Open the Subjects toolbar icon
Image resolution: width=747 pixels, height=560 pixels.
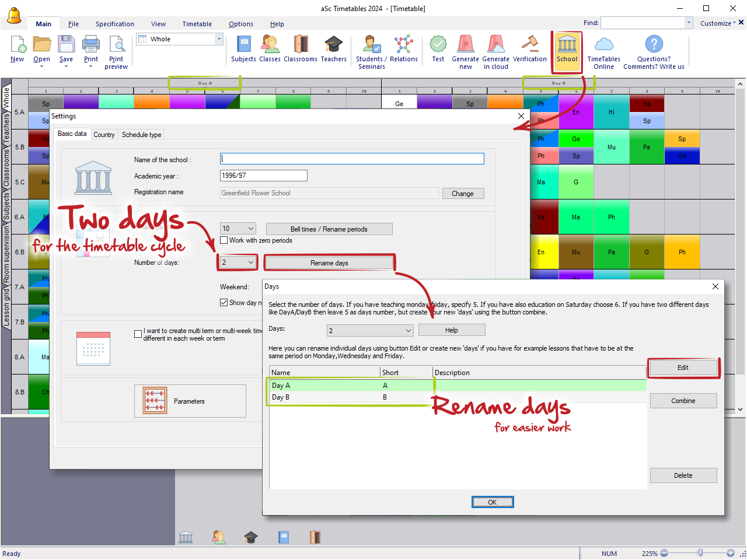tap(243, 49)
